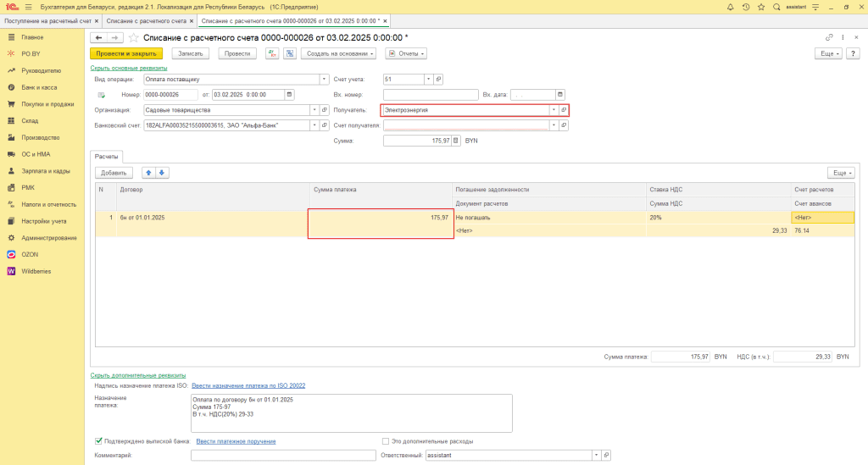The width and height of the screenshot is (868, 465).
Task: Open Создать на основании menu
Action: pyautogui.click(x=339, y=53)
